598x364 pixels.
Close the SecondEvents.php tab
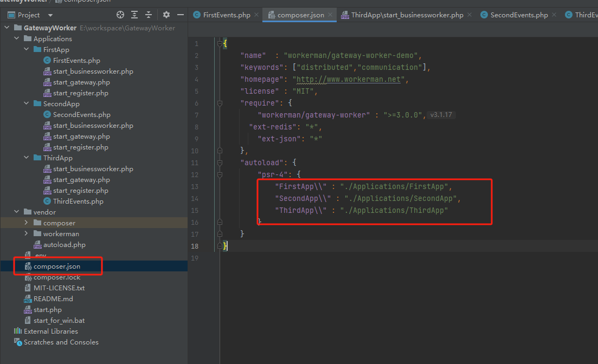pyautogui.click(x=554, y=15)
